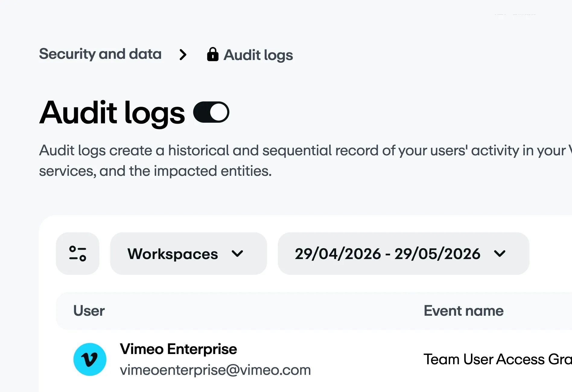This screenshot has width=572, height=392.
Task: Open the Workspaces dropdown
Action: (189, 253)
